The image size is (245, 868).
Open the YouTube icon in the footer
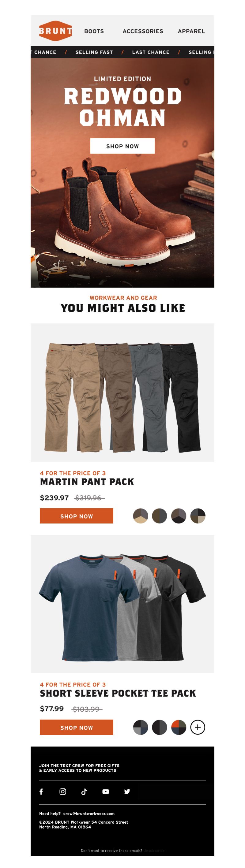pyautogui.click(x=106, y=792)
